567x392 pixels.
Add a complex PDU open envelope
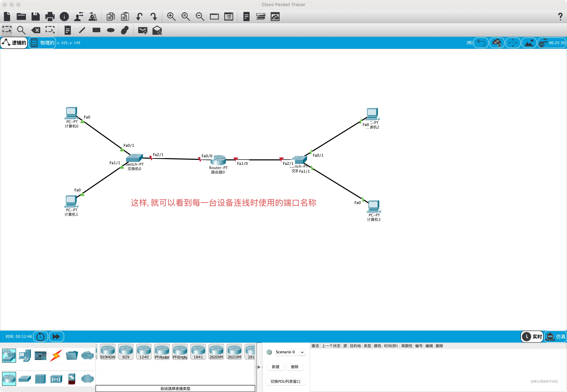[x=157, y=30]
